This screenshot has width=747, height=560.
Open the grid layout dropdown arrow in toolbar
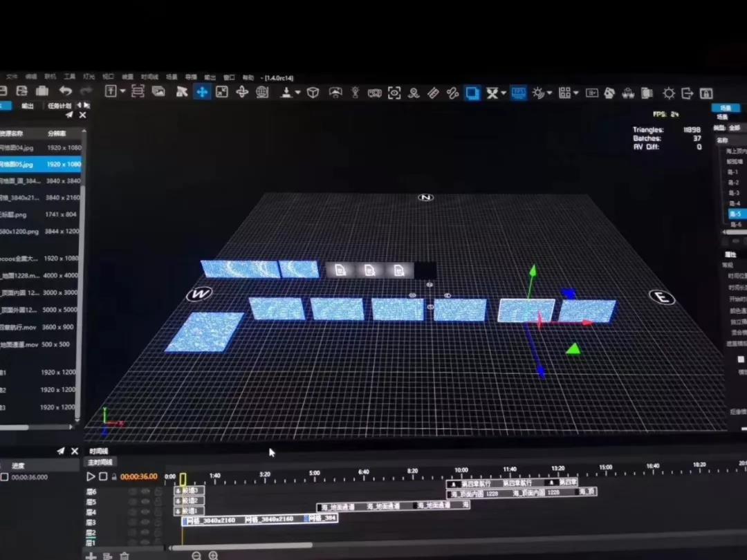[576, 93]
